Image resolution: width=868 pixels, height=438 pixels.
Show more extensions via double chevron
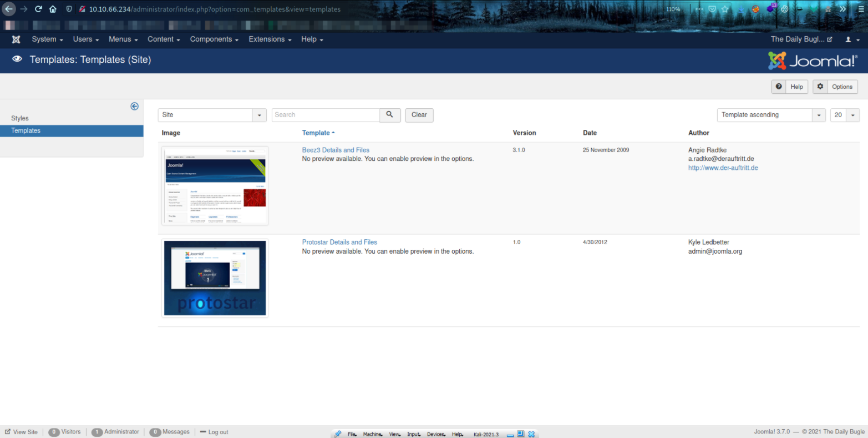tap(842, 9)
